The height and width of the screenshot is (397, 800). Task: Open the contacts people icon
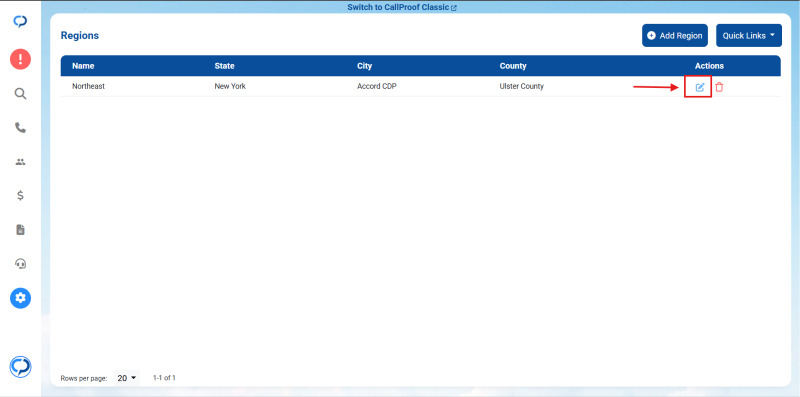point(20,162)
